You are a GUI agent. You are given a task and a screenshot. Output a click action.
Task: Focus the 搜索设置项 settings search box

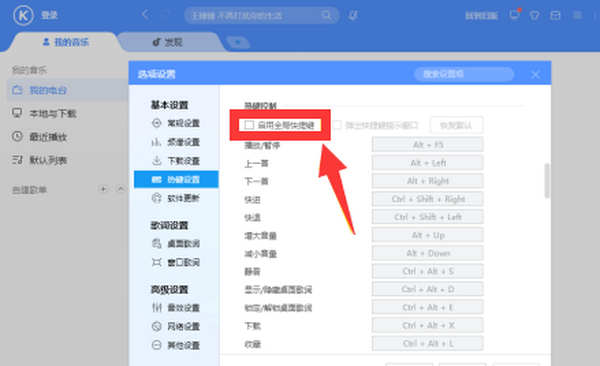point(464,74)
